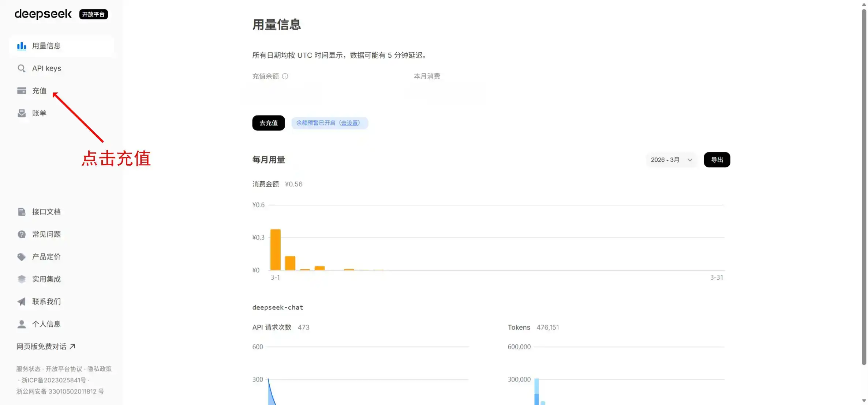
Task: Click the 开放平台 badge beside the logo
Action: click(x=93, y=14)
